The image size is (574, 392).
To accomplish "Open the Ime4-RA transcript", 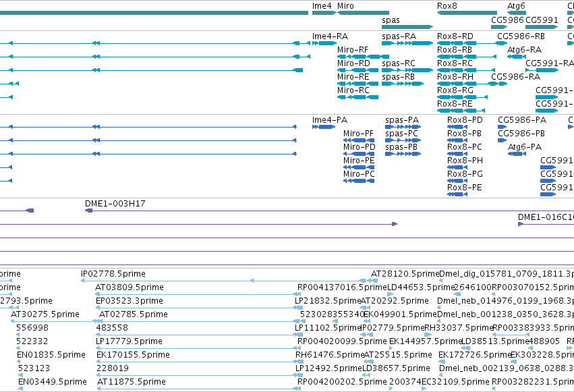I will pyautogui.click(x=324, y=43).
